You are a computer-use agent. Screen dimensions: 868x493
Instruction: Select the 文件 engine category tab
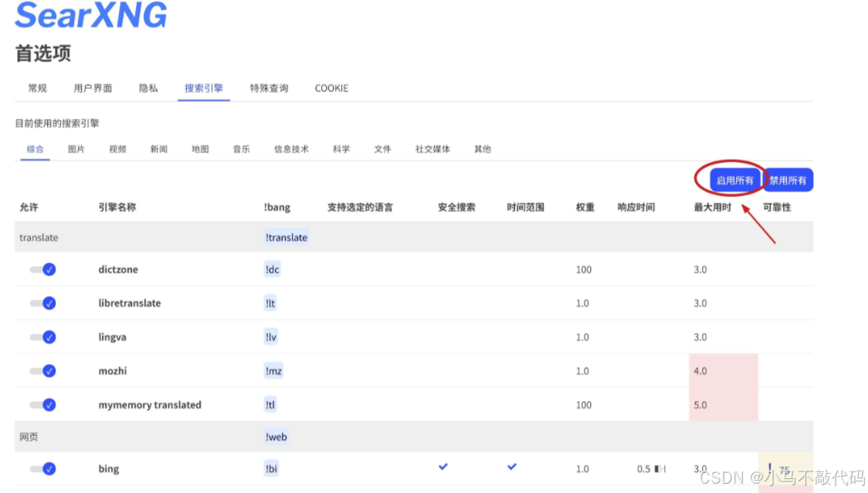click(382, 149)
